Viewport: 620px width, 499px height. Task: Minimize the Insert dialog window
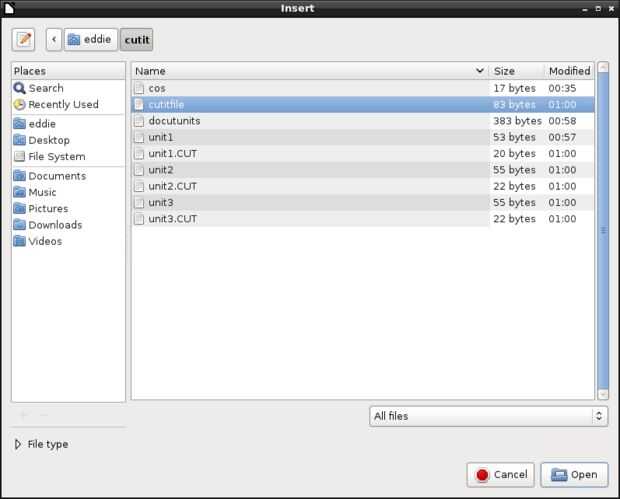[x=585, y=8]
